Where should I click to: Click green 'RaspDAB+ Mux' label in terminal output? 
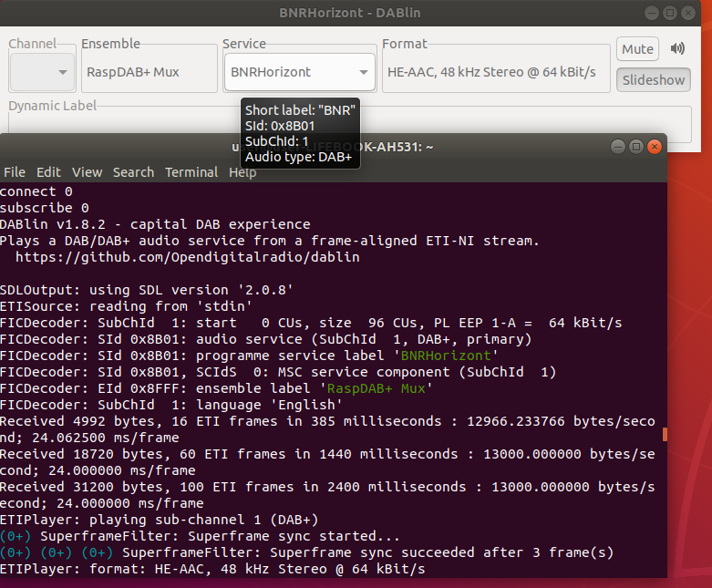(x=376, y=388)
